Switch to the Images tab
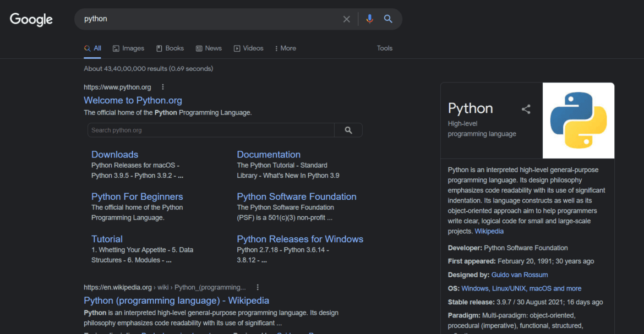 [129, 48]
